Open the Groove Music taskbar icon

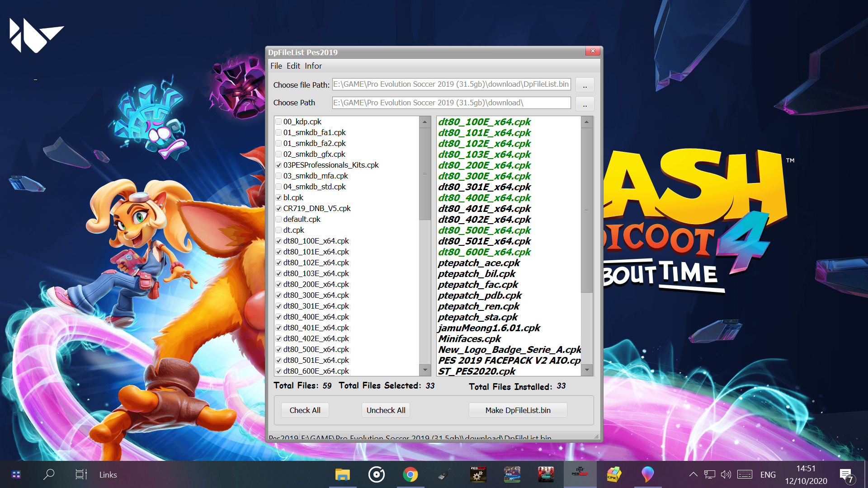click(376, 474)
